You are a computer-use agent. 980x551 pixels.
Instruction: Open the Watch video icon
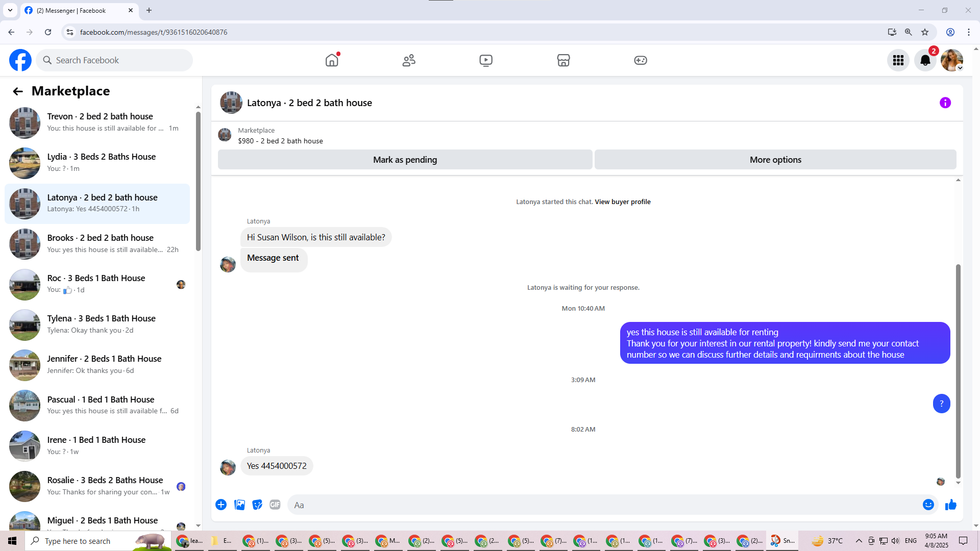tap(486, 60)
